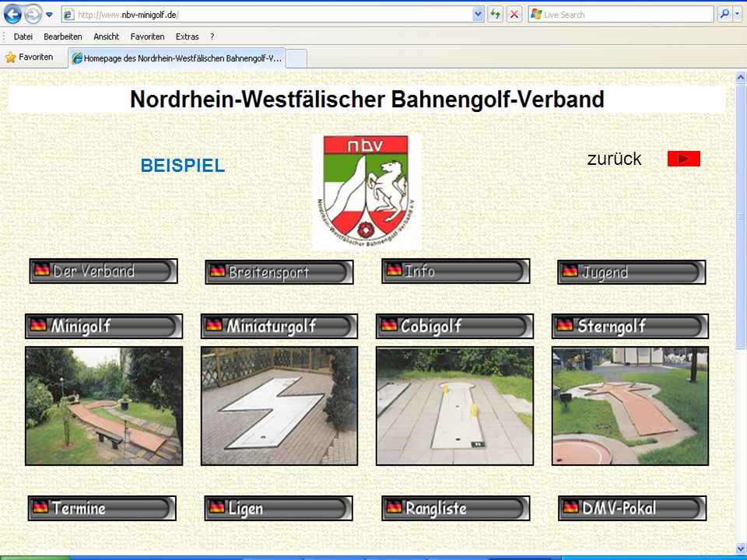Viewport: 747px width, 560px height.
Task: Open the Cobigolf lane photo
Action: click(x=454, y=406)
